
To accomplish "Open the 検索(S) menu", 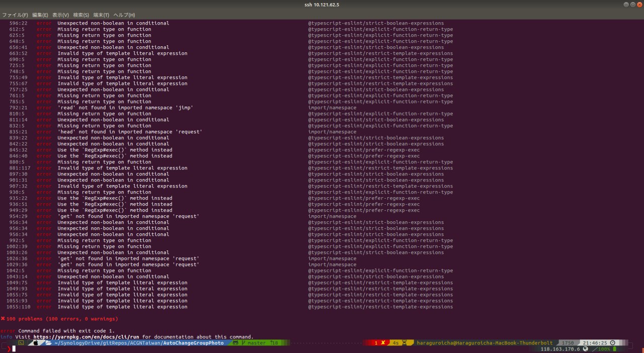I will pos(81,15).
